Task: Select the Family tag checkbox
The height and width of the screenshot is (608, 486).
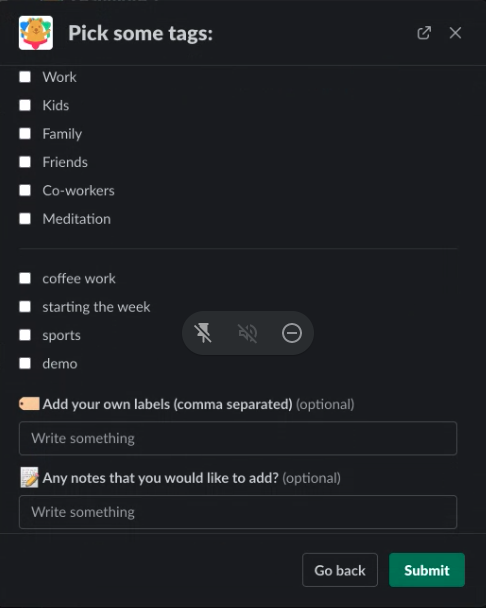Action: click(x=25, y=133)
